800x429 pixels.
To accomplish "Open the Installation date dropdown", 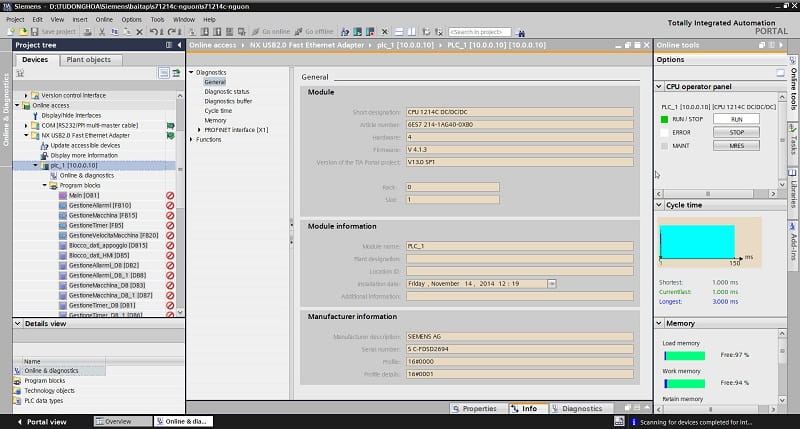I will [552, 284].
